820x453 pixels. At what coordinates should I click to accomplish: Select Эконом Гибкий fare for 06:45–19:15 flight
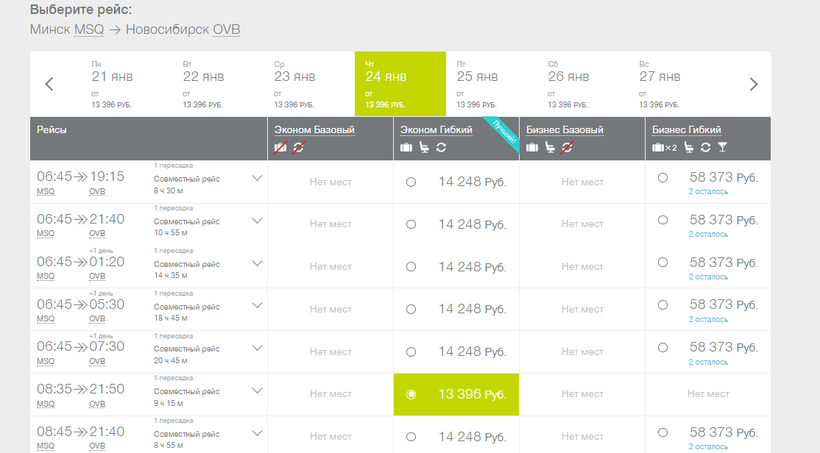(411, 182)
